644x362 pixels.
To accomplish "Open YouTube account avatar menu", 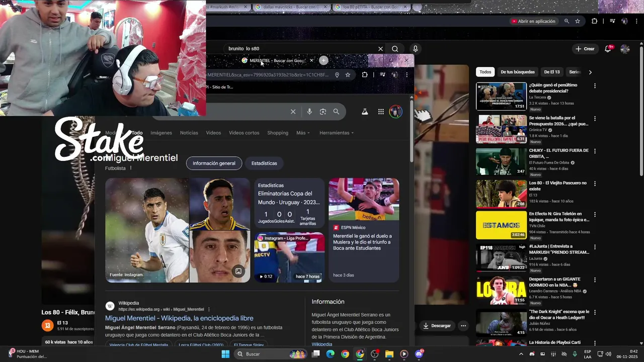I will pyautogui.click(x=625, y=49).
